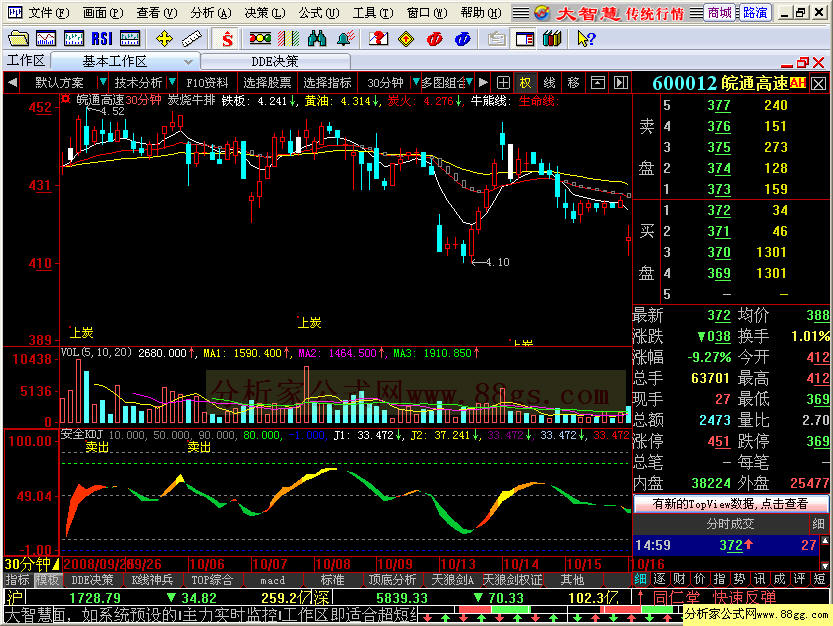Toggle the window box icon after 移
The height and width of the screenshot is (626, 833).
click(x=598, y=83)
